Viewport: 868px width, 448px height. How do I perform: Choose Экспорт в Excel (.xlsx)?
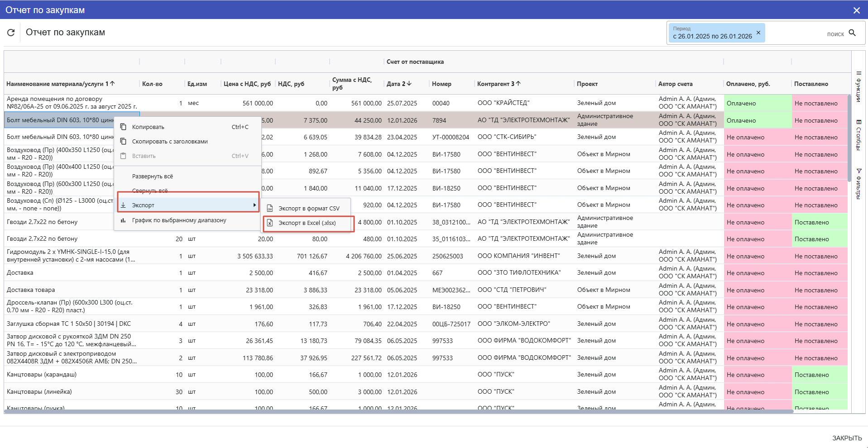click(307, 223)
